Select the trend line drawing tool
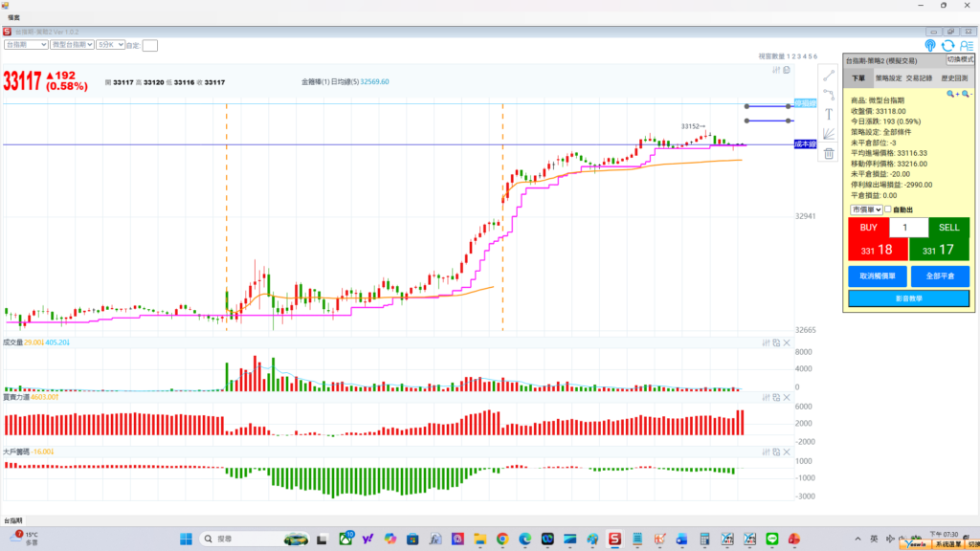The height and width of the screenshot is (551, 980). click(829, 75)
